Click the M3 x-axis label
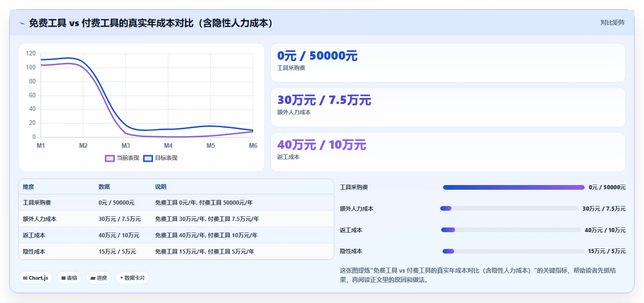Image resolution: width=644 pixels, height=303 pixels. [x=126, y=146]
